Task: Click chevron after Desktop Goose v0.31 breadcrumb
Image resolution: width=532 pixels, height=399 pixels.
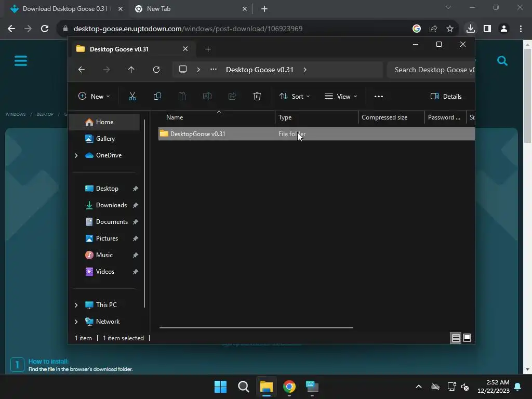Action: tap(305, 70)
